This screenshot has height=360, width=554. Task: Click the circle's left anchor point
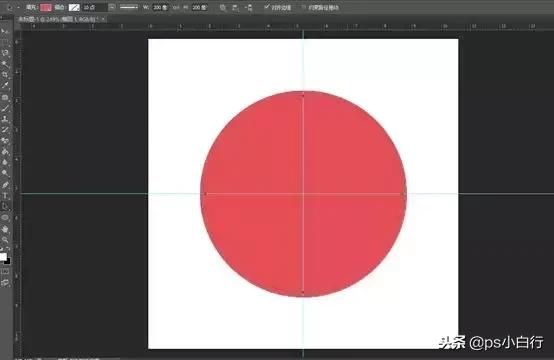point(205,194)
